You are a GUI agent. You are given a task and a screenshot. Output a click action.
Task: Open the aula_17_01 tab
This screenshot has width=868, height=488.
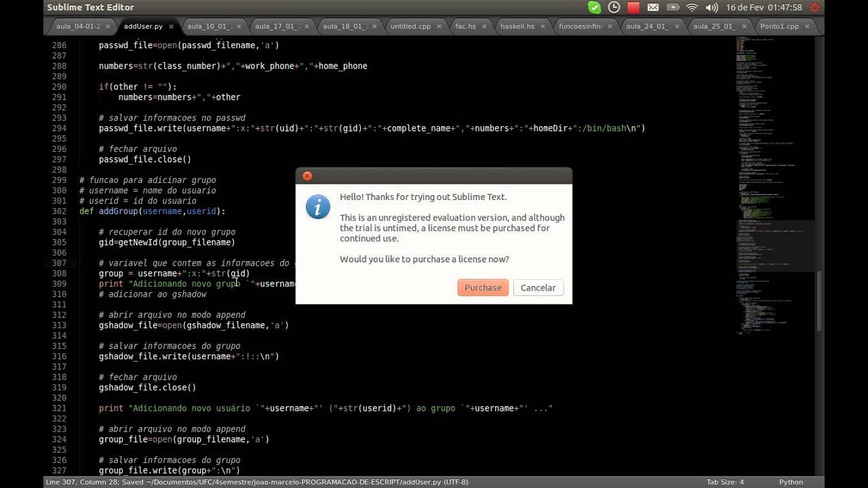pos(277,26)
